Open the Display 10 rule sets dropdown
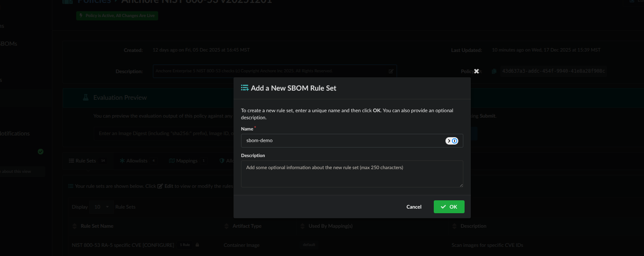Screen dimensions: 644x256 (x=102, y=207)
